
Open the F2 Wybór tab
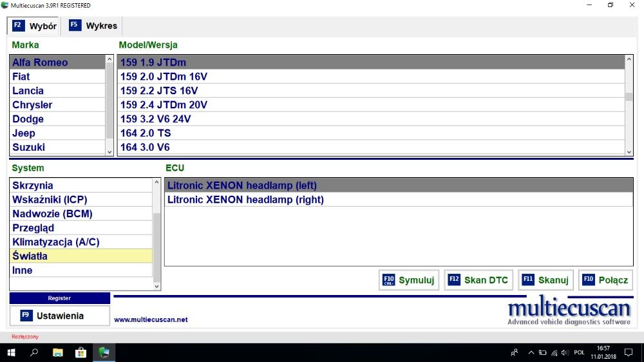(34, 26)
